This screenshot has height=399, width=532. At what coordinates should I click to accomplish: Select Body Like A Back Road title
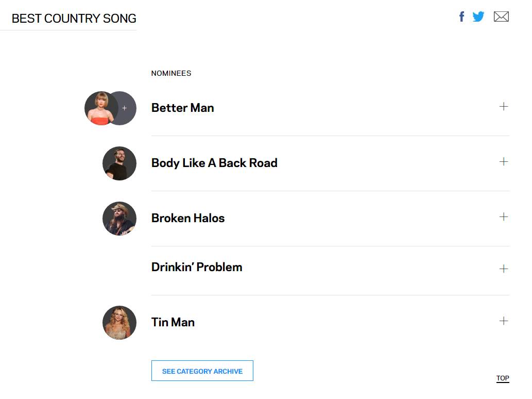[214, 163]
